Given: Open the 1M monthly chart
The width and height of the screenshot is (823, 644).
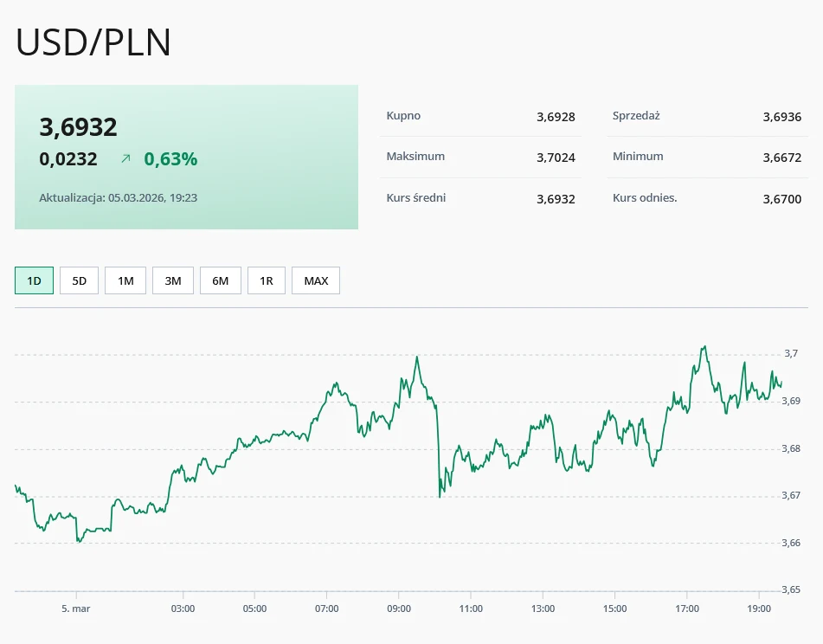Looking at the screenshot, I should 125,280.
